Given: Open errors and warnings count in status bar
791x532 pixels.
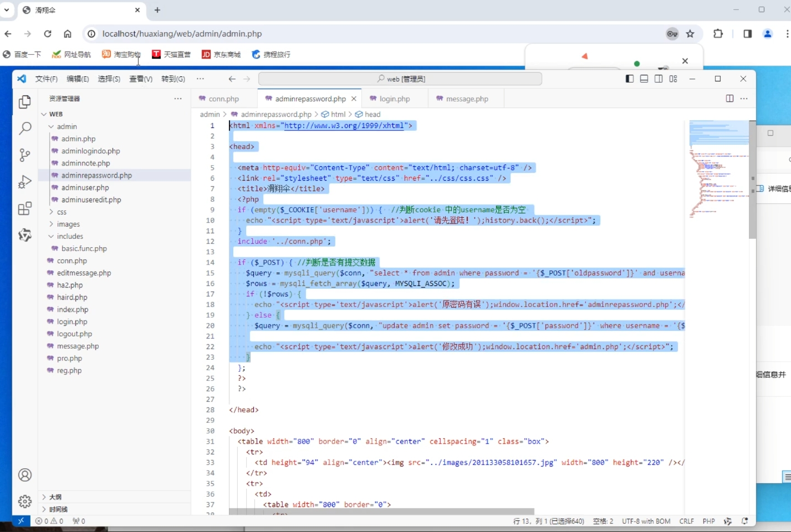Looking at the screenshot, I should (x=49, y=521).
